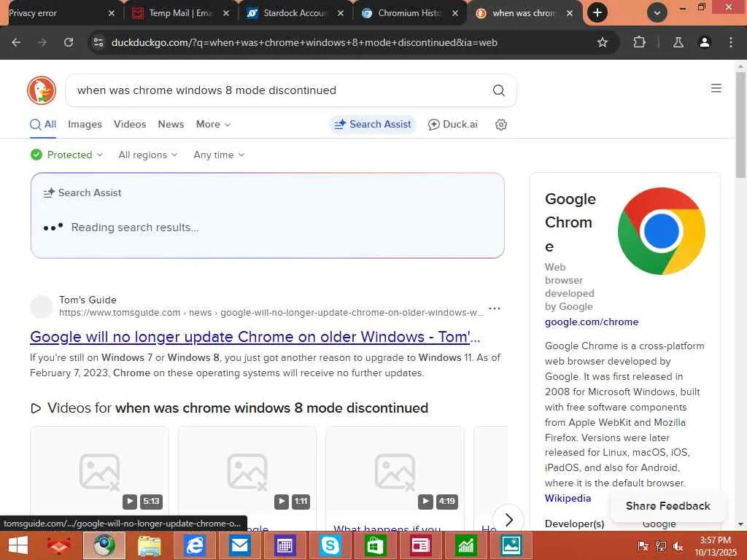The width and height of the screenshot is (747, 560).
Task: Open Duck.ai chat button
Action: coord(452,124)
